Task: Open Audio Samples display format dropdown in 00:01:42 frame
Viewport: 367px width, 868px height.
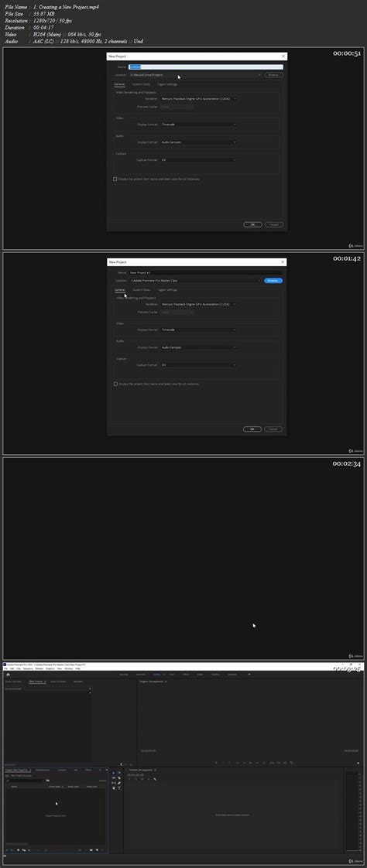Action: pos(198,347)
